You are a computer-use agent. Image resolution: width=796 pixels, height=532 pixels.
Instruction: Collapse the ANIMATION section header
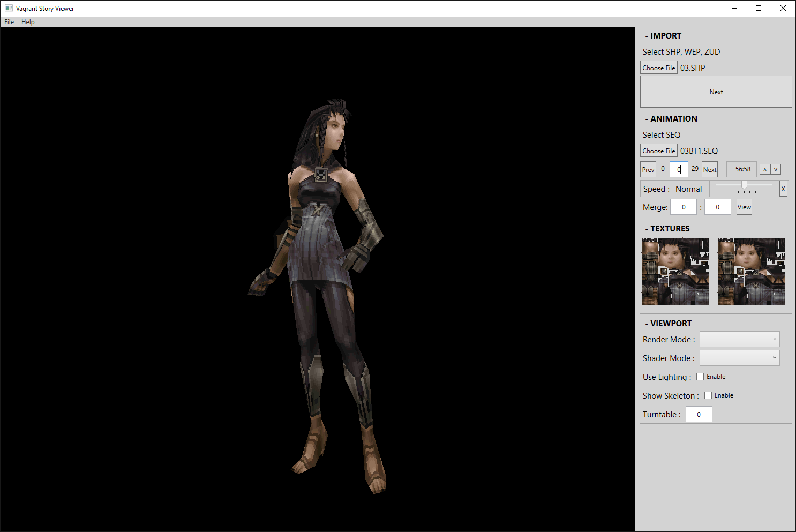pos(671,119)
